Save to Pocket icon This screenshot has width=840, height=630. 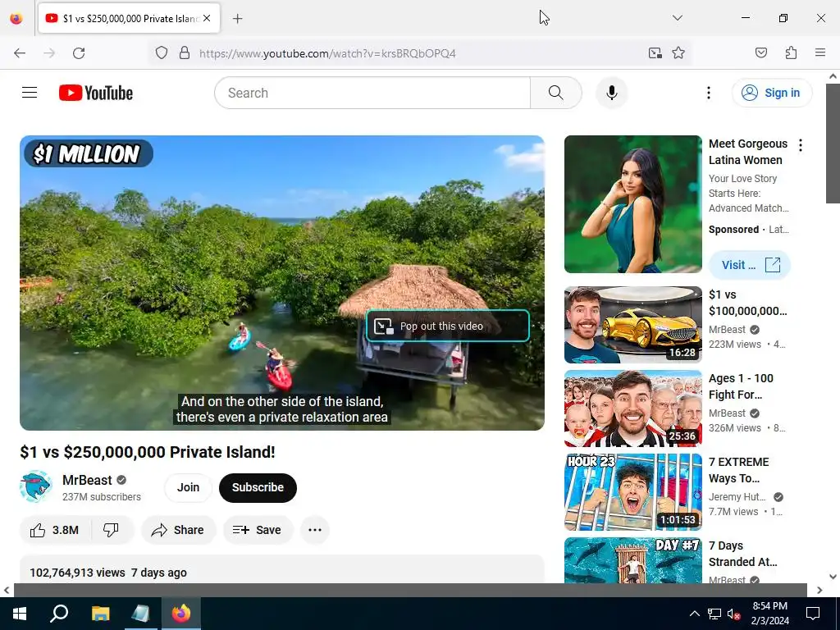point(760,53)
